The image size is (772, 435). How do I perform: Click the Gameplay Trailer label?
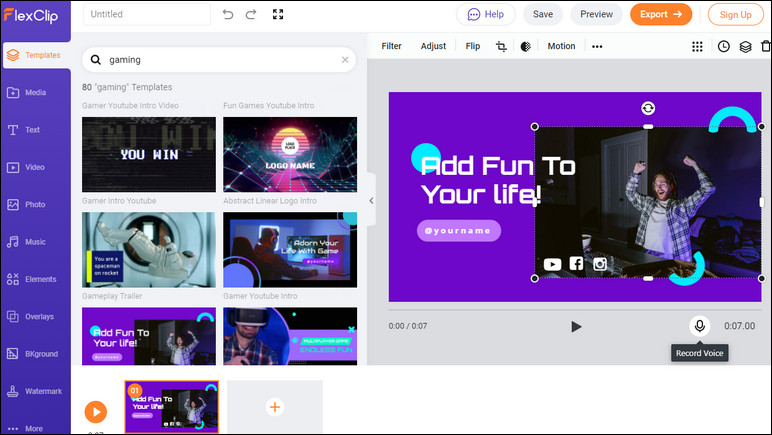[x=112, y=296]
